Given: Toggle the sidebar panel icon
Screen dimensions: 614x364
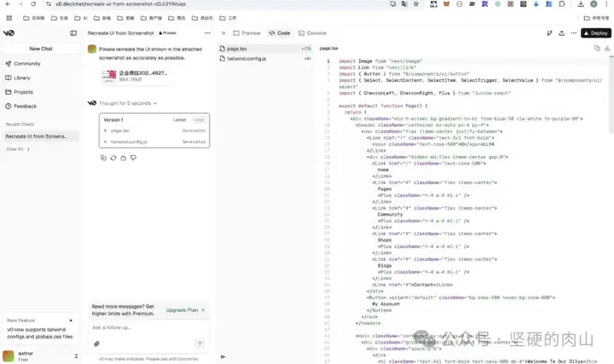Looking at the screenshot, I should coord(73,33).
